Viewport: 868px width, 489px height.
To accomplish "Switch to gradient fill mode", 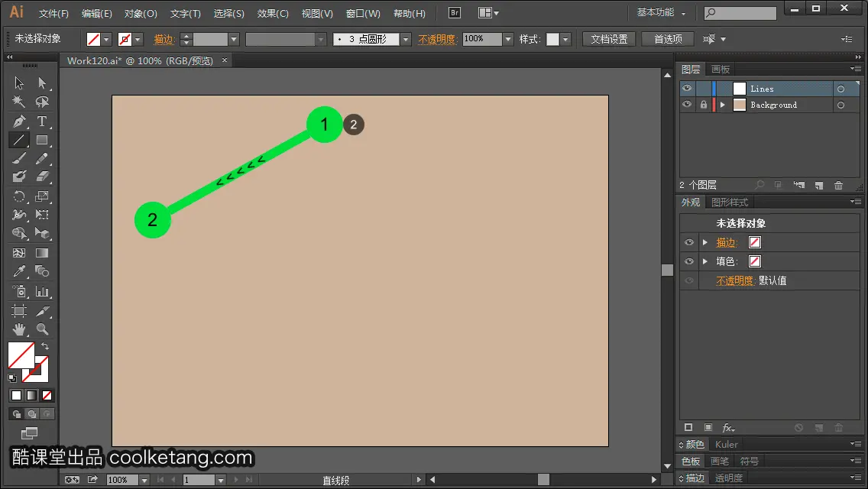I will tap(31, 396).
